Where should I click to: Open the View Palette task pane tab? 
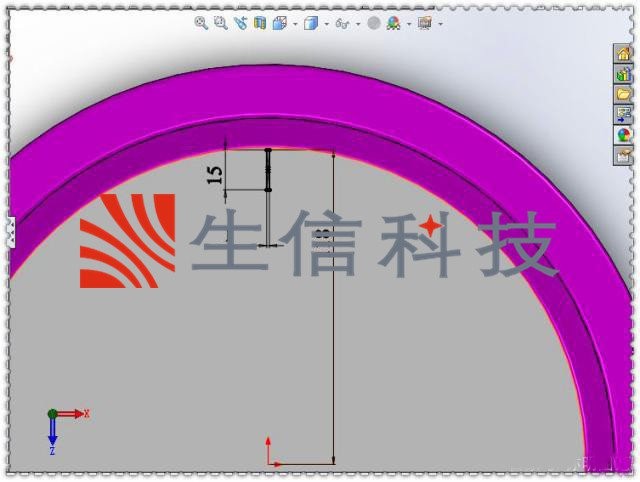click(623, 115)
